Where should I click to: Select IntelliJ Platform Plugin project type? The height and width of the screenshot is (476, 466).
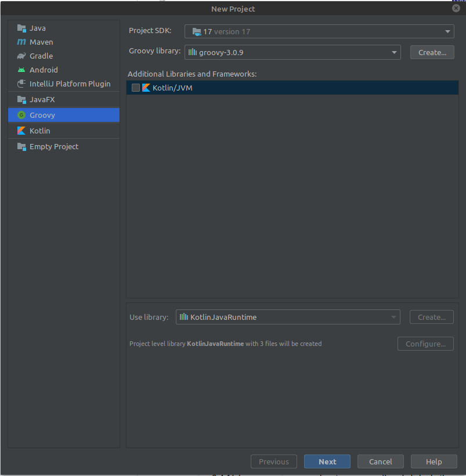[64, 84]
